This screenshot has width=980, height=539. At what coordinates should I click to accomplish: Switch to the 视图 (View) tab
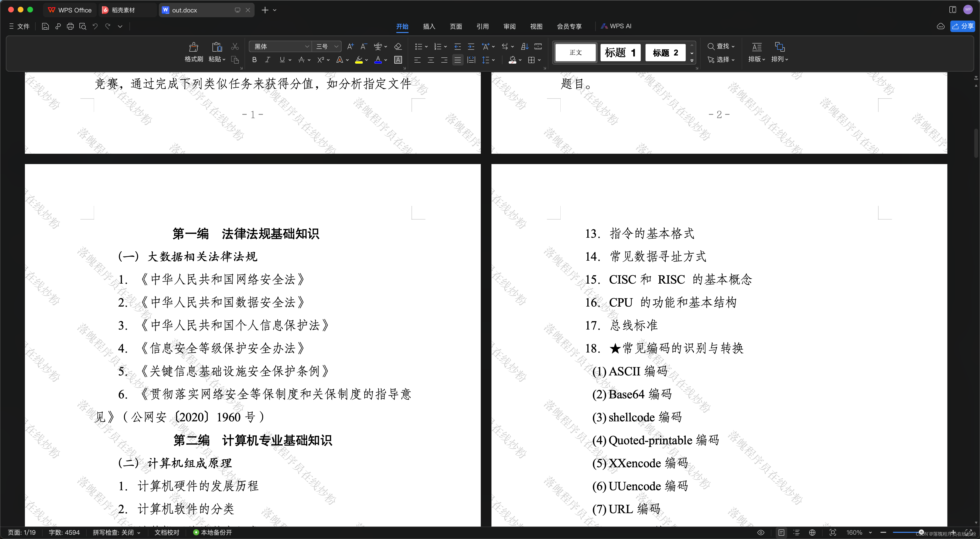[x=536, y=26]
